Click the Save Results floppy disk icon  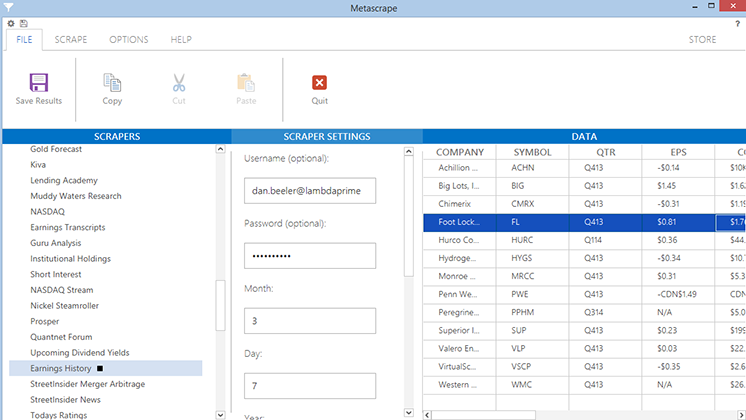click(39, 83)
